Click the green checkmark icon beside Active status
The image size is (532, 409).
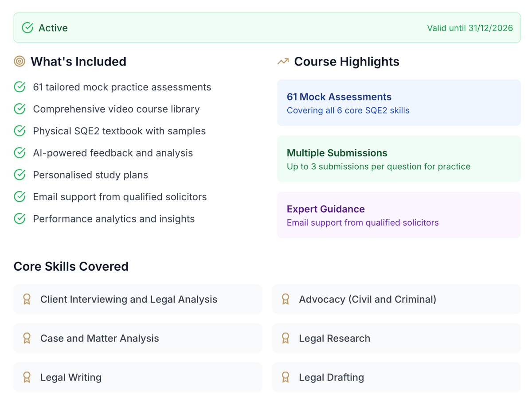tap(27, 27)
